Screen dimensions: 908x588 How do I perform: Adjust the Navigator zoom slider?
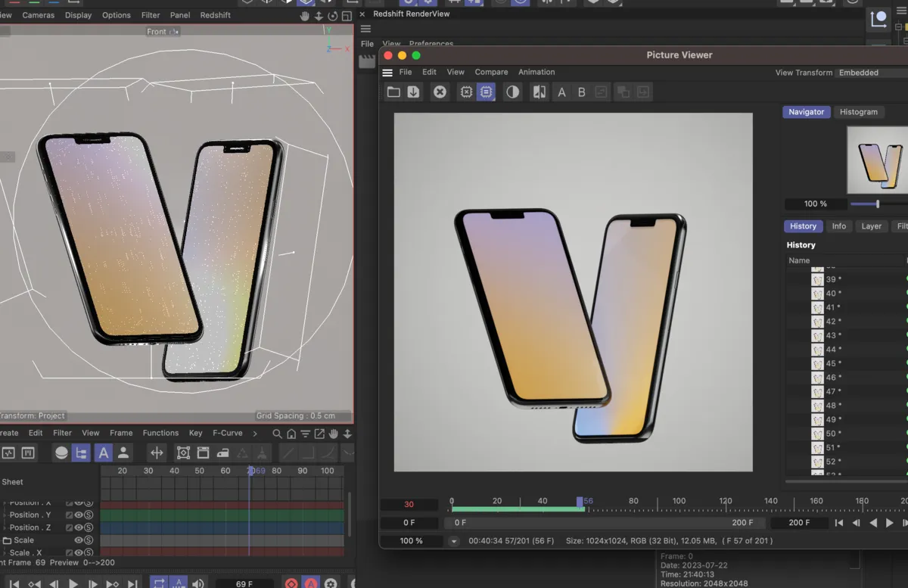point(877,204)
